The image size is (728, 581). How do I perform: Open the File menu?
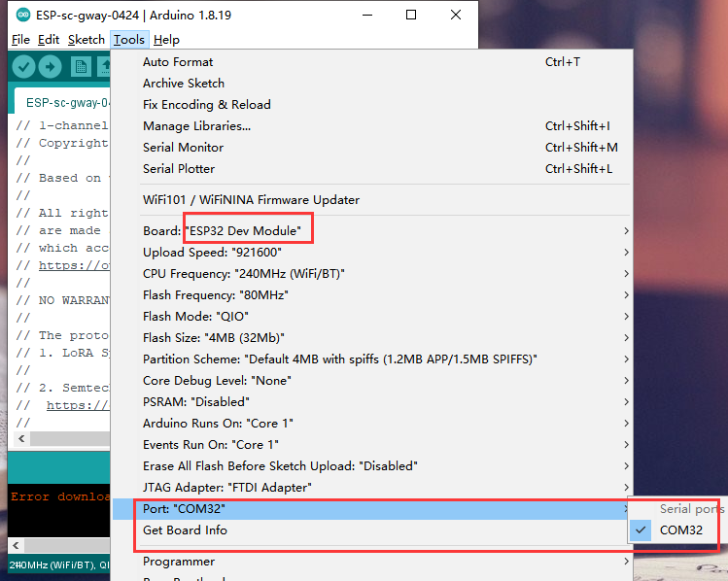20,40
